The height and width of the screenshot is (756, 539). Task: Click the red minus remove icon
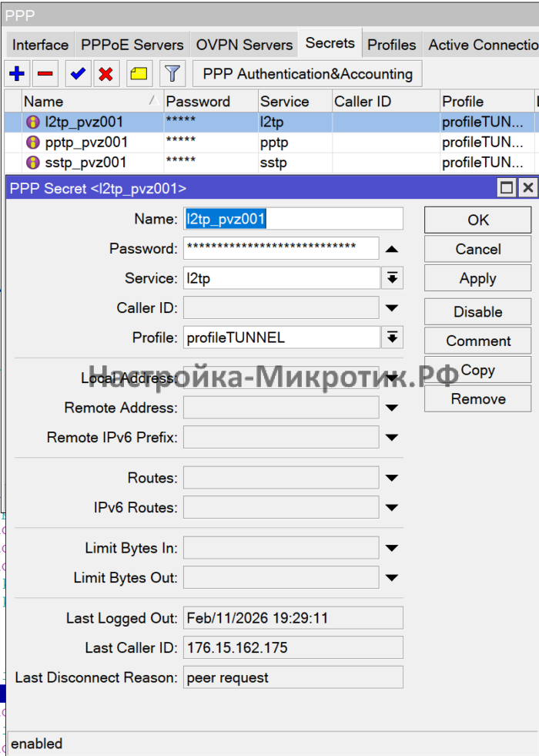pyautogui.click(x=45, y=74)
